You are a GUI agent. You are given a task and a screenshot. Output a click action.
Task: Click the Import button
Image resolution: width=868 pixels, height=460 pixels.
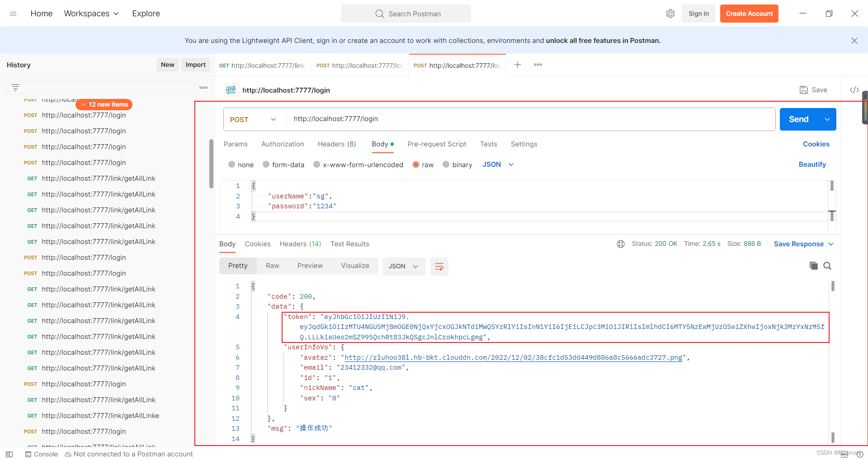coord(195,65)
